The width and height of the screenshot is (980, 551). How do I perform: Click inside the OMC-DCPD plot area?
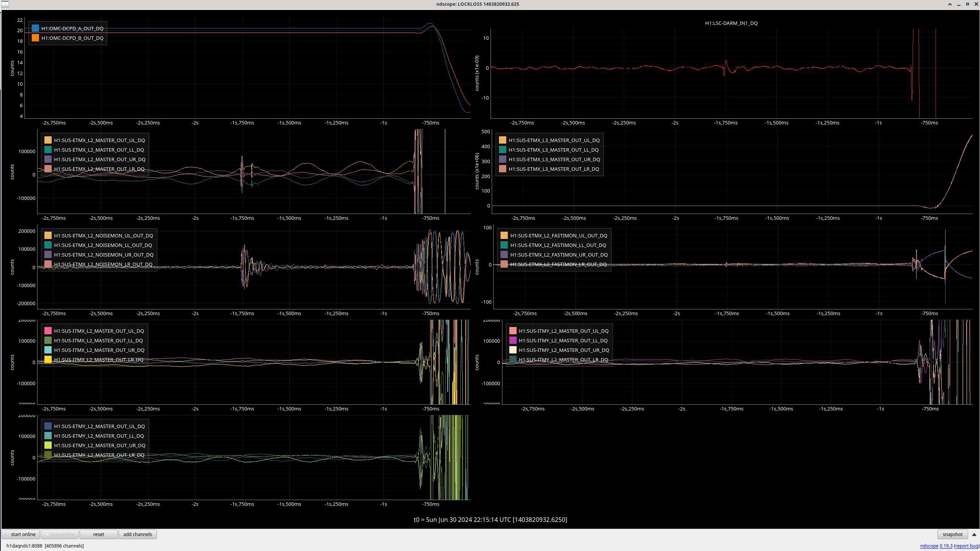coord(247,68)
